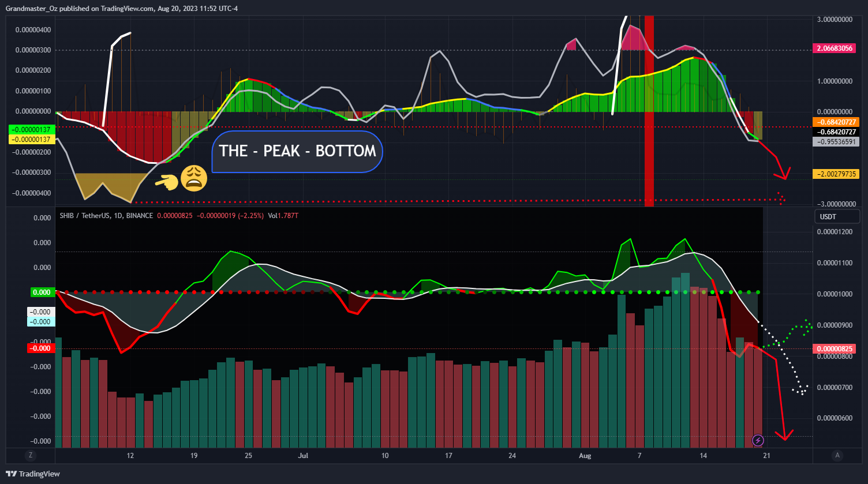Click the TradingView logo
This screenshot has width=868, height=484.
[34, 474]
